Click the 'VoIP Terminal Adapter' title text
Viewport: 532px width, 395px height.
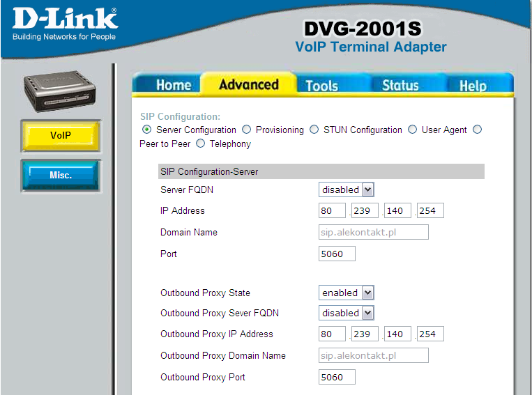[370, 47]
